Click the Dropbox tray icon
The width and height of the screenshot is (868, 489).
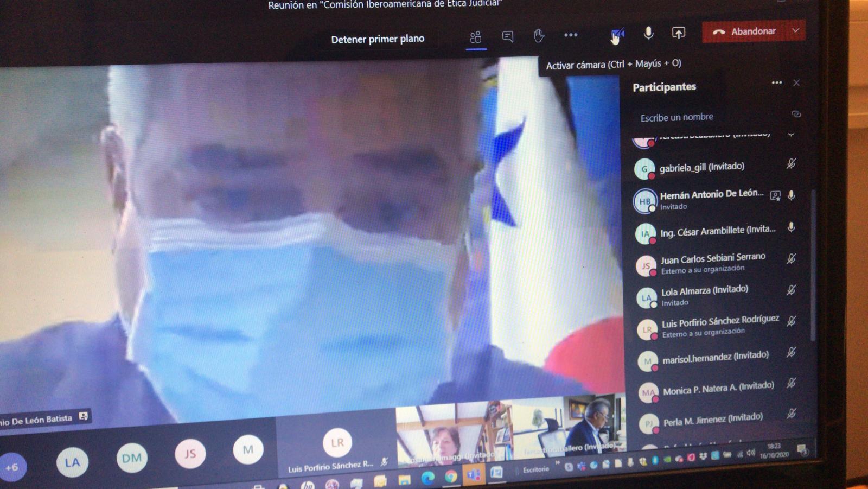(703, 456)
